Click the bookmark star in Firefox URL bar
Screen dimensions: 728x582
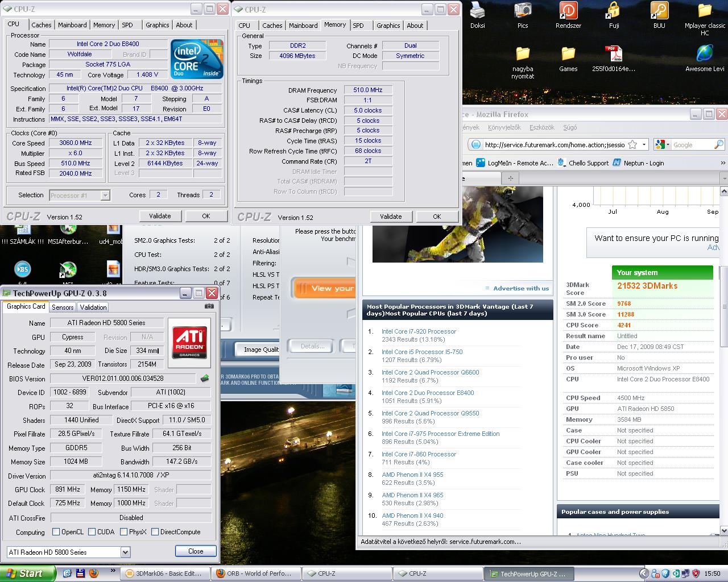pyautogui.click(x=632, y=145)
